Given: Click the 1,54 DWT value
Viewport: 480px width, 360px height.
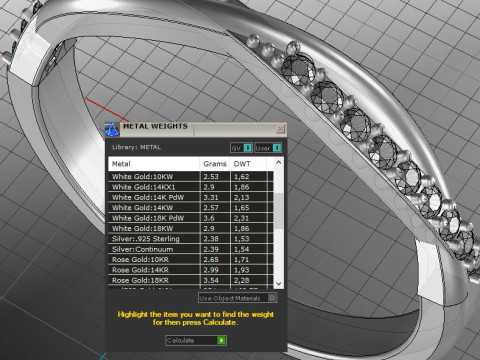Looking at the screenshot, I should pyautogui.click(x=241, y=249).
